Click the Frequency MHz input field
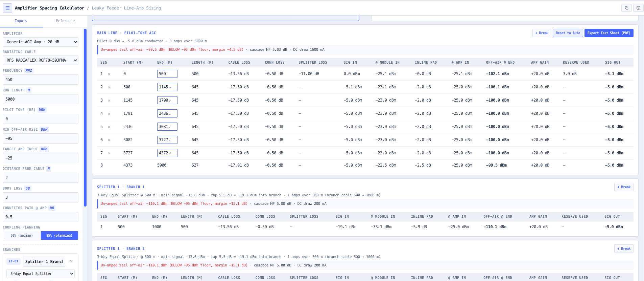Viewport: 644px width, 281px height. [x=41, y=80]
